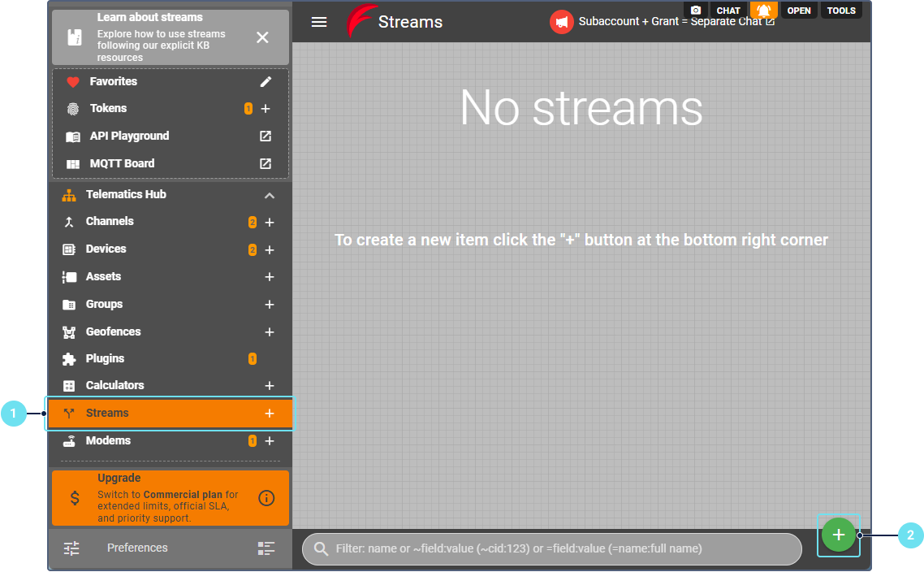This screenshot has height=572, width=924.
Task: Click the TOOLS button at top
Action: 841,11
